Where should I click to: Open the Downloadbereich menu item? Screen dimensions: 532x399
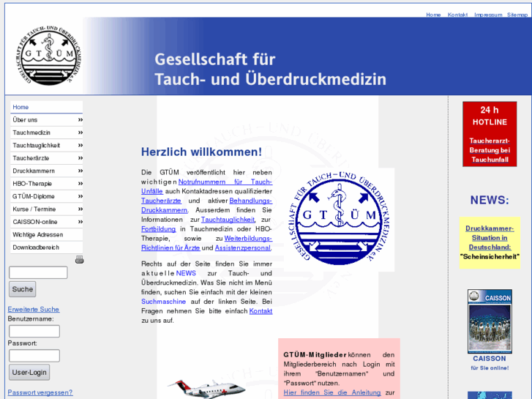47,247
